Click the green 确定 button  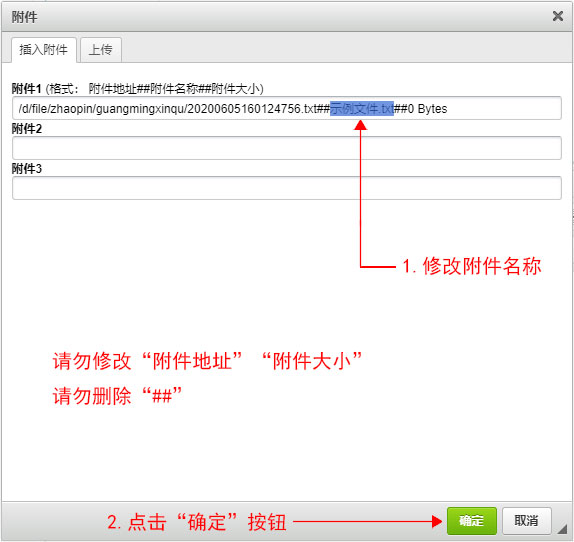(472, 520)
